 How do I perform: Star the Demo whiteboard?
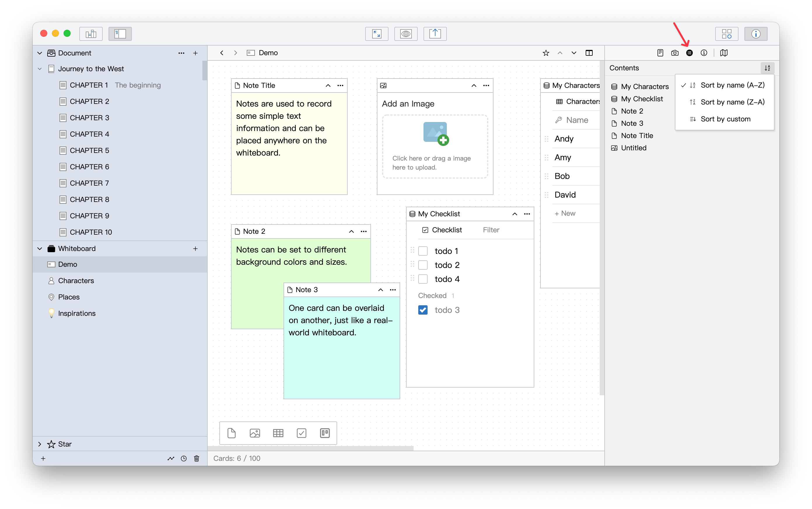[546, 53]
